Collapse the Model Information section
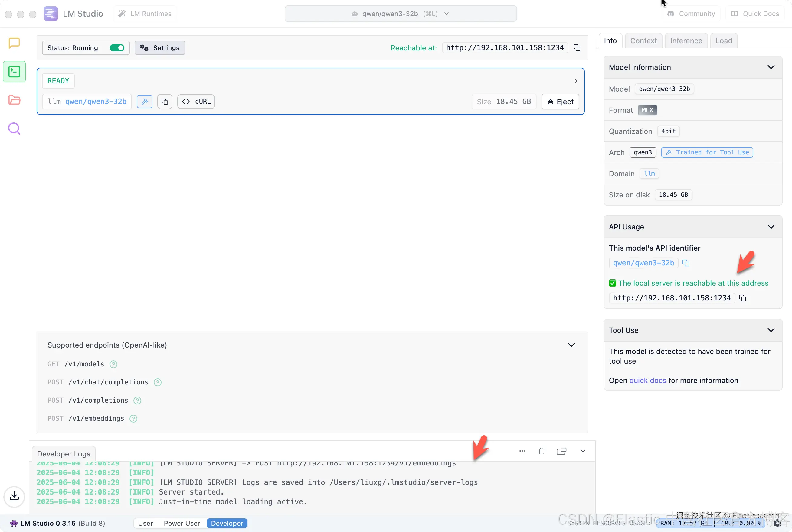792x532 pixels. tap(771, 67)
